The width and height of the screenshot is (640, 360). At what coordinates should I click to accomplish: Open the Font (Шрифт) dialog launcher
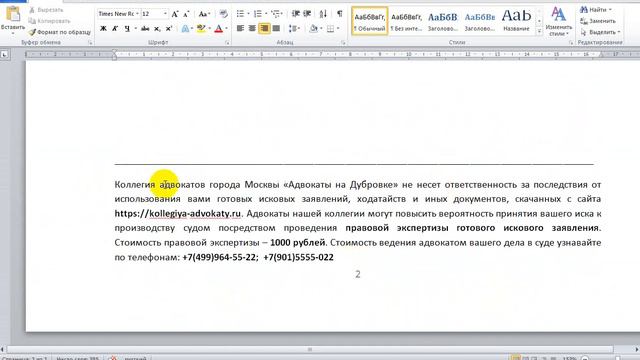(227, 42)
